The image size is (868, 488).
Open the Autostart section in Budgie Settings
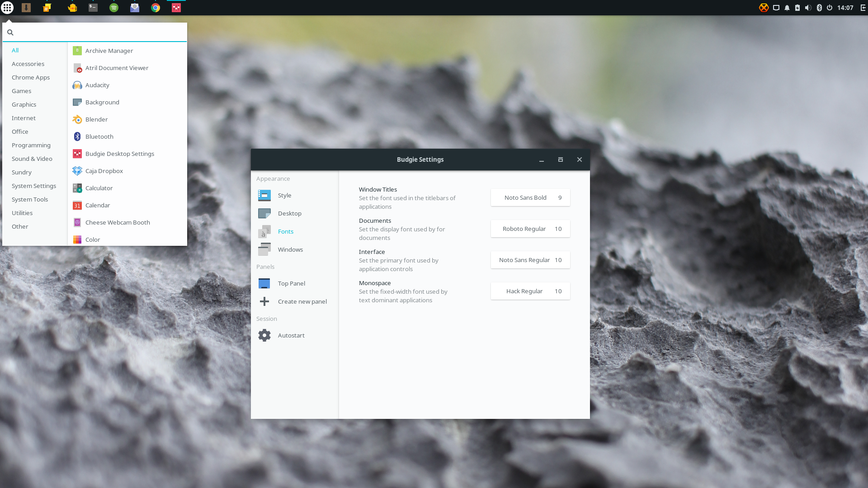click(x=295, y=335)
